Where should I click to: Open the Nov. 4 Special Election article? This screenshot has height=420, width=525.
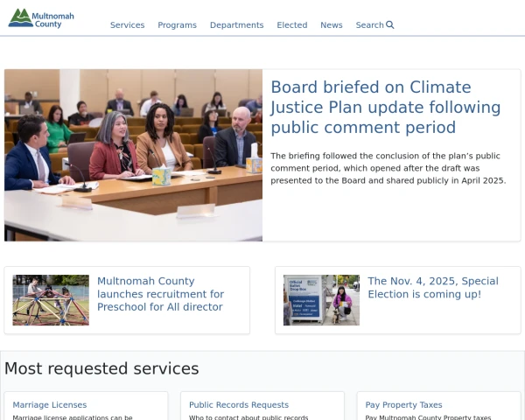(432, 288)
